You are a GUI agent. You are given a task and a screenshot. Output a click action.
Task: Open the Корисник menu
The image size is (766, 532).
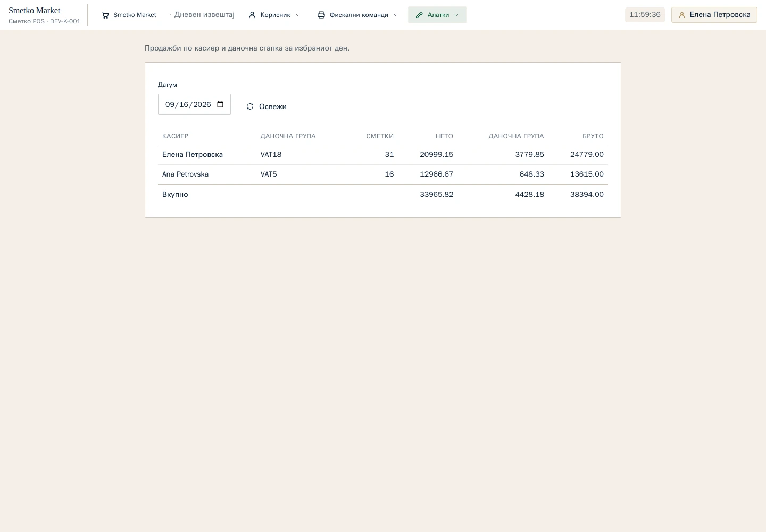(x=274, y=15)
